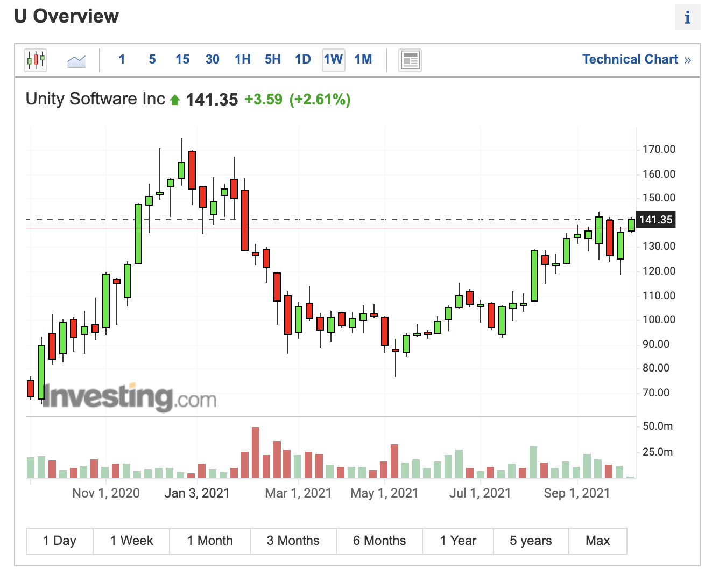The width and height of the screenshot is (719, 588).
Task: Select the 1D interval
Action: tap(303, 59)
